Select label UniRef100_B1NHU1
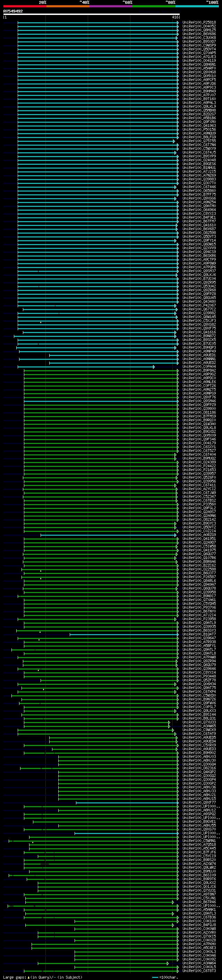Viewport: 222px width, 980px height. [x=199, y=168]
